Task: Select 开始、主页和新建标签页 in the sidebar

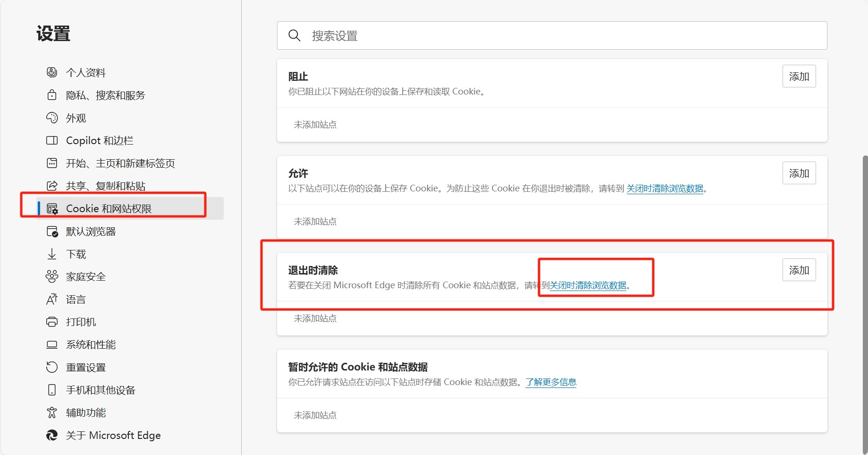Action: (x=130, y=163)
